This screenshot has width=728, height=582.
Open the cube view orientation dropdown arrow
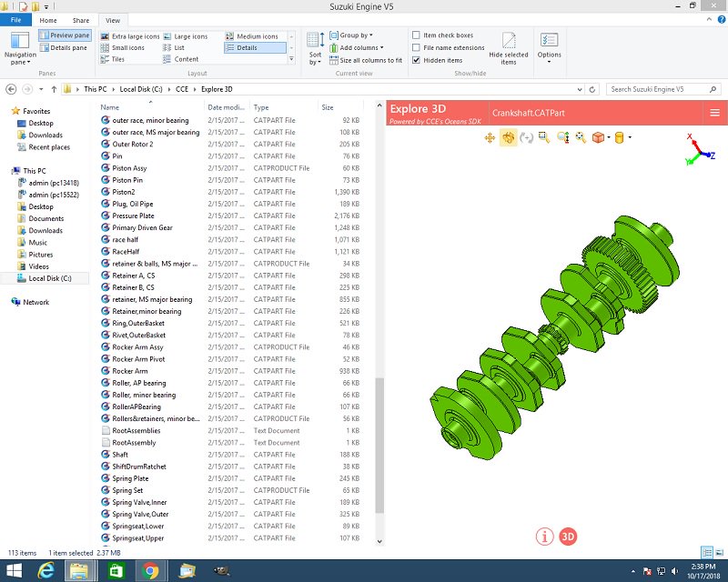click(609, 138)
